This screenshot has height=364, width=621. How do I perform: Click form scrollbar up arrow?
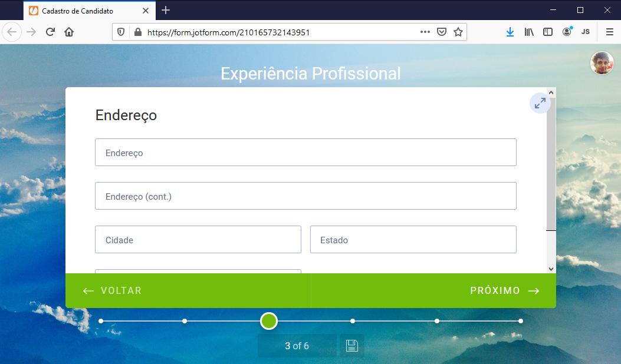(551, 92)
